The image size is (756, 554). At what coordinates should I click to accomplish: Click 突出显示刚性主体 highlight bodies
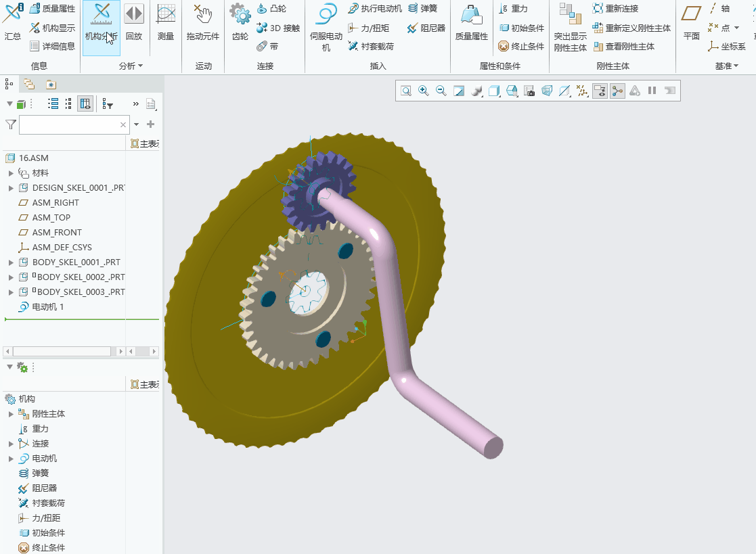coord(571,28)
